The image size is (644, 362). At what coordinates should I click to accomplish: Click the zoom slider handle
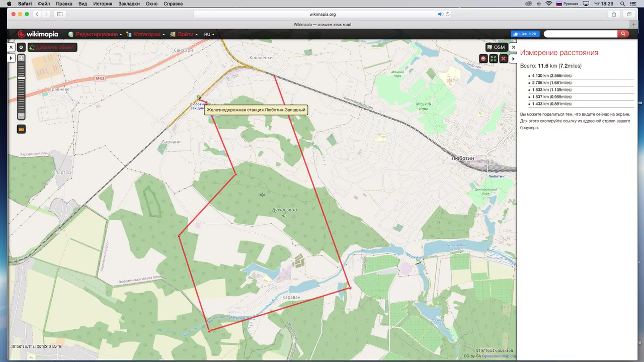tap(21, 78)
